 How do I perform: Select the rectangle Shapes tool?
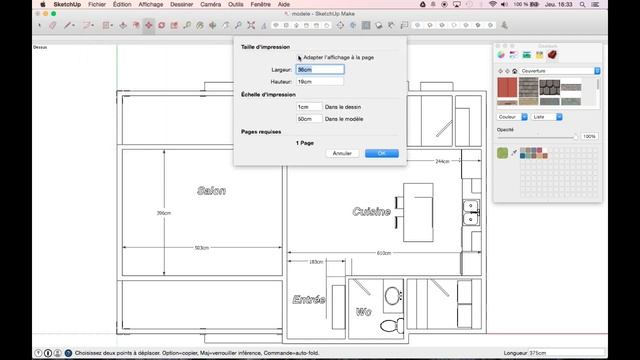pos(106,25)
